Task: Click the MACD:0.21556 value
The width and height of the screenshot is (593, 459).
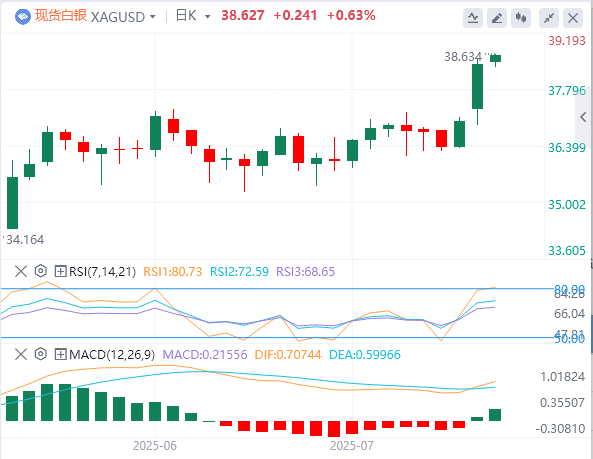Action: 205,355
